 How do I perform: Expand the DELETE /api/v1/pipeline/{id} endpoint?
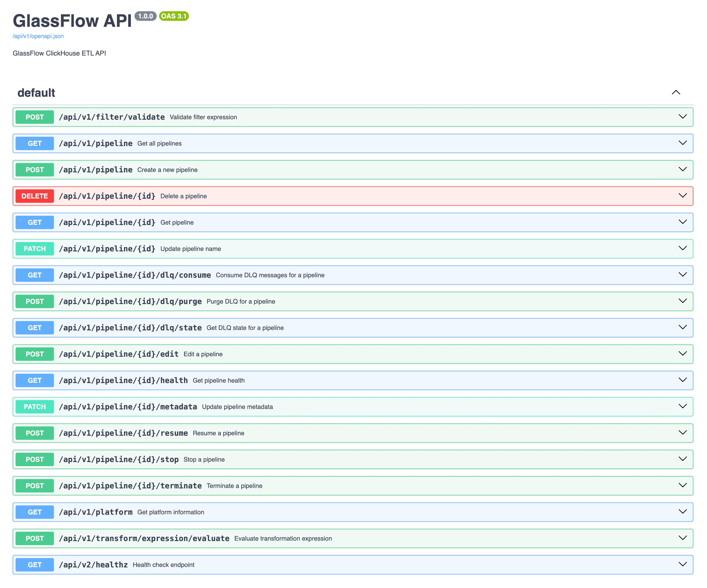(x=683, y=196)
